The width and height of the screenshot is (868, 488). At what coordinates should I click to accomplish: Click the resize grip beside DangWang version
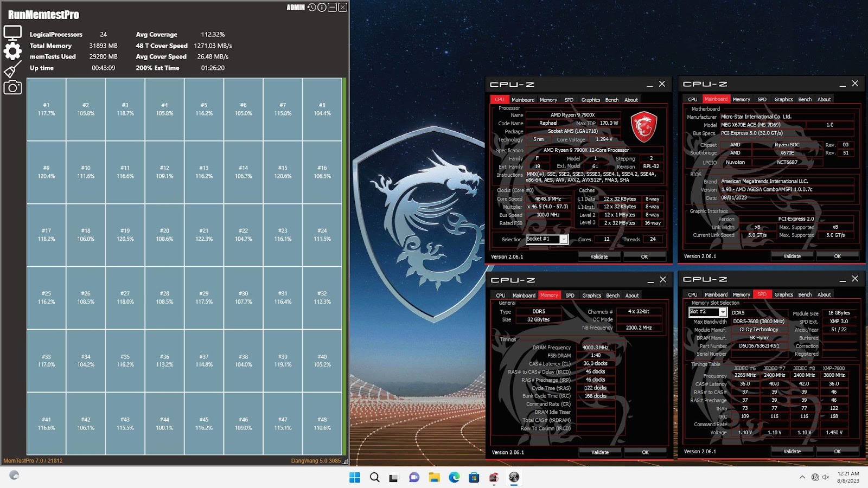coord(345,461)
